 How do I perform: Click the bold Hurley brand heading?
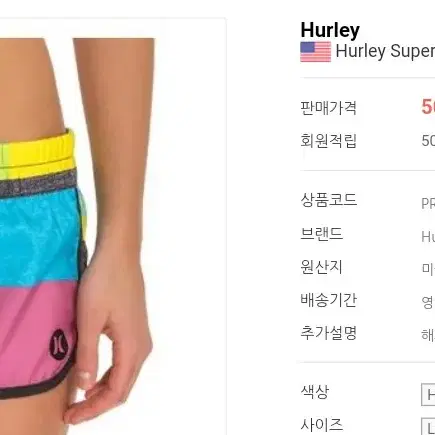pyautogui.click(x=330, y=30)
